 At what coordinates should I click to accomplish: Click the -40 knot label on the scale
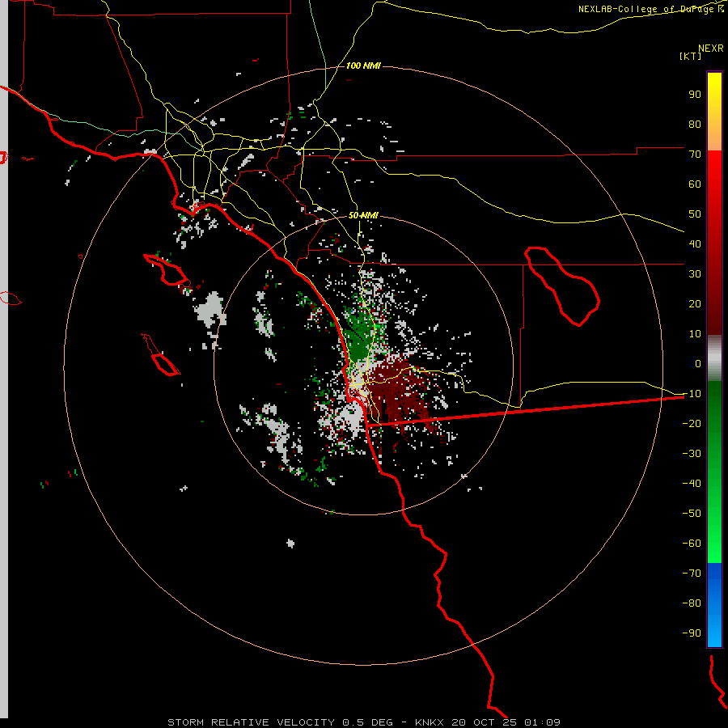(x=692, y=484)
